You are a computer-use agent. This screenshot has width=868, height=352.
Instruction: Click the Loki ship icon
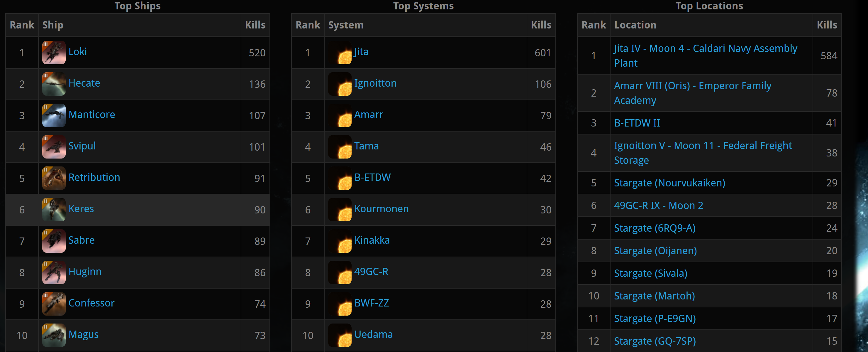click(x=54, y=52)
